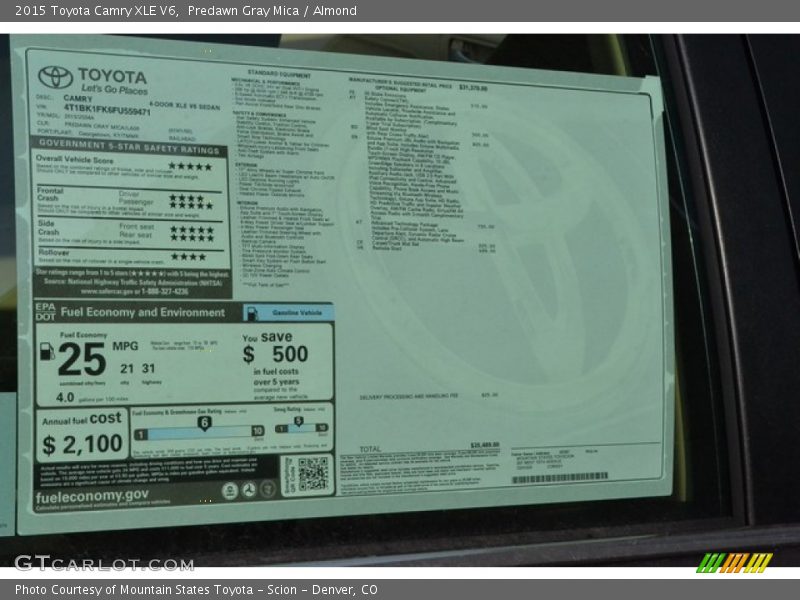This screenshot has height=600, width=800.
Task: Click the 'TOTAL' label at the bottom
Action: coord(370,449)
